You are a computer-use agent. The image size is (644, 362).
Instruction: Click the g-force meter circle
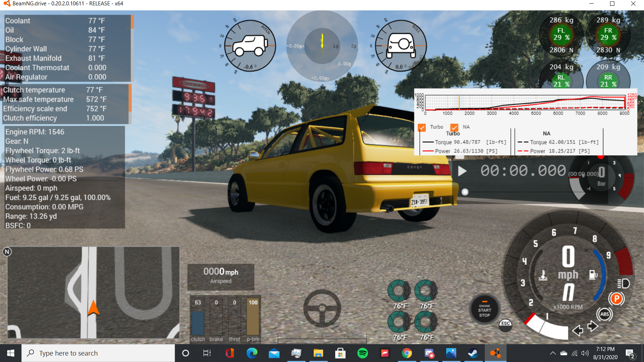(x=322, y=46)
